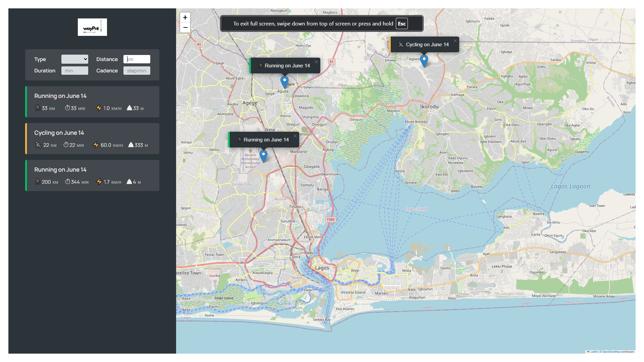Screen dimensions: 644x362
Task: Click the cyclist icon beside 22 KM
Action: (x=39, y=145)
